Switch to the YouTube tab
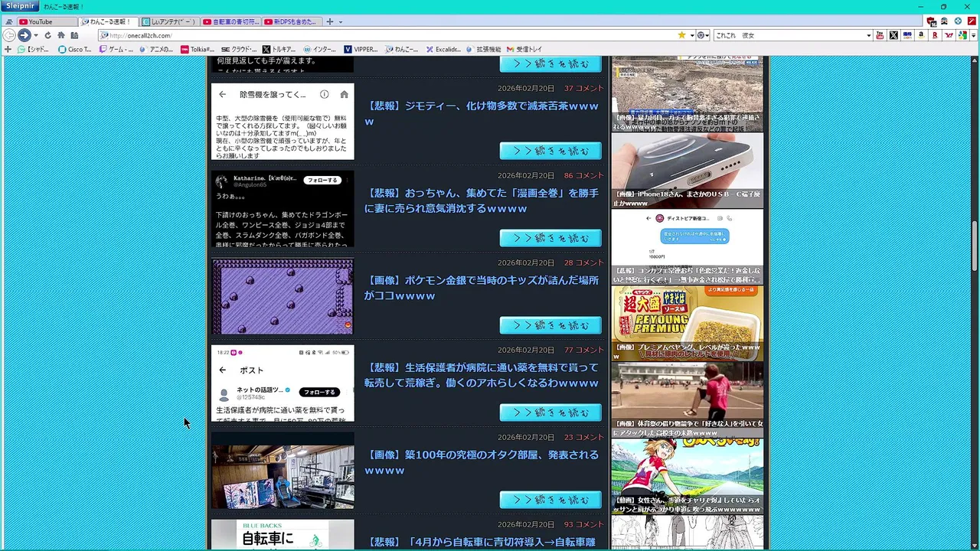Image resolution: width=980 pixels, height=551 pixels. 46,22
